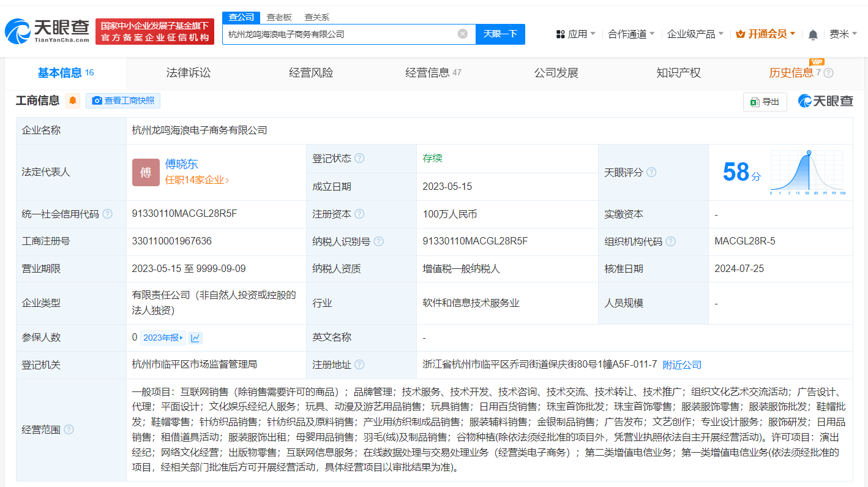Viewport: 868px width, 487px height.
Task: Click the 58分 score value
Action: 742,172
